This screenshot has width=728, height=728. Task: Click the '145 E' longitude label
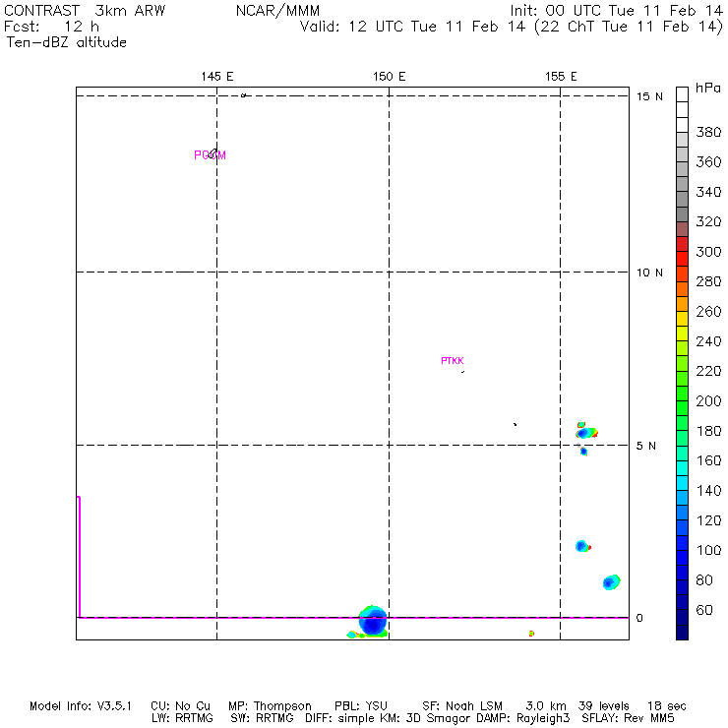(x=217, y=77)
